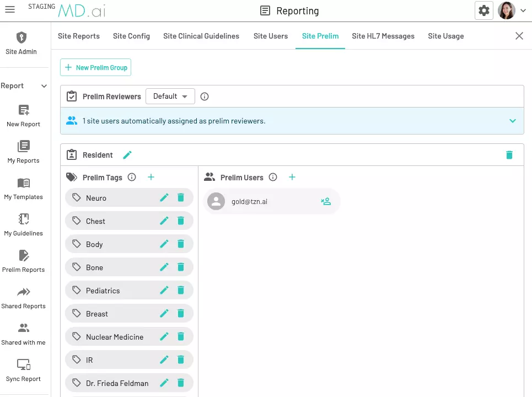Open My Templates from the sidebar
532x397 pixels.
[23, 183]
